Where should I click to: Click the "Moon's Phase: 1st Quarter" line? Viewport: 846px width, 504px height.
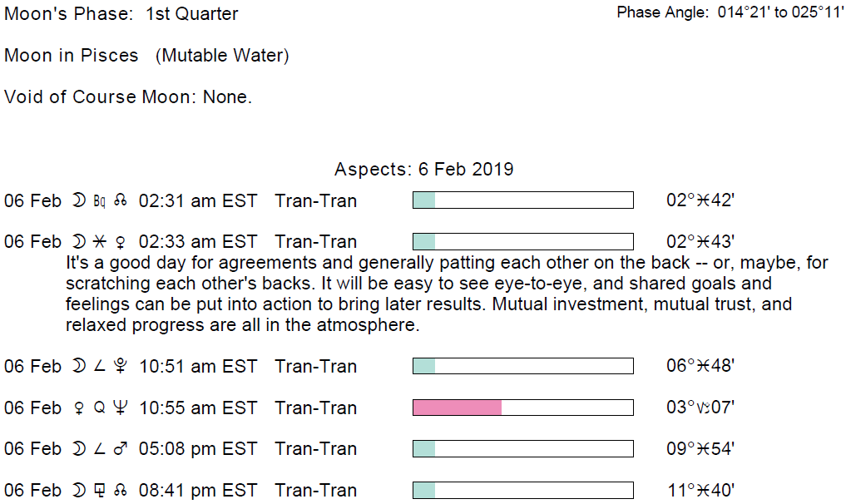pos(121,14)
